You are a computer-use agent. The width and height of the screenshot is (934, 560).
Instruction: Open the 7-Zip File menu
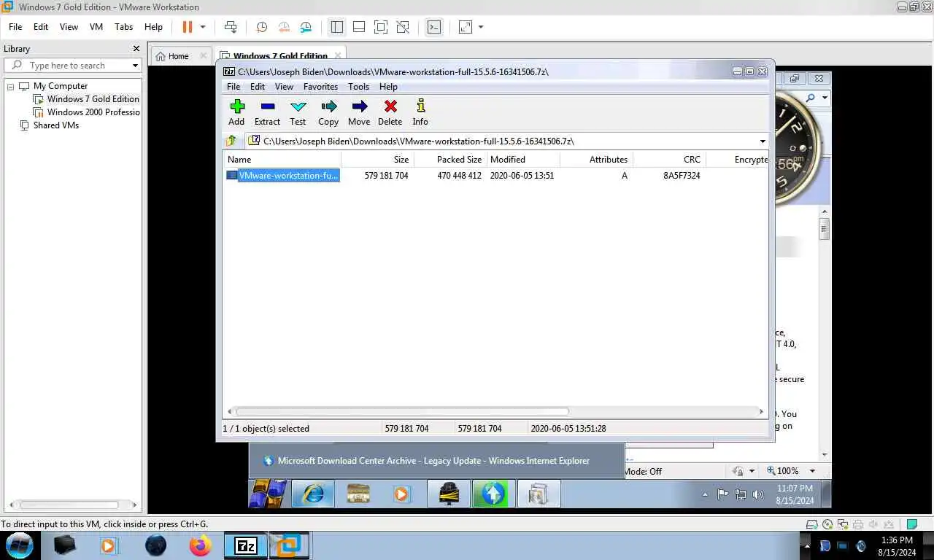point(233,86)
